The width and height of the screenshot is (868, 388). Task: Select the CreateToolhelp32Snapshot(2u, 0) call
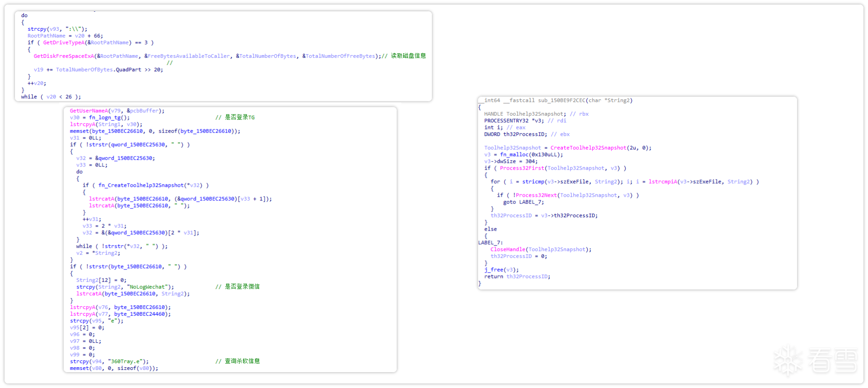tap(601, 148)
